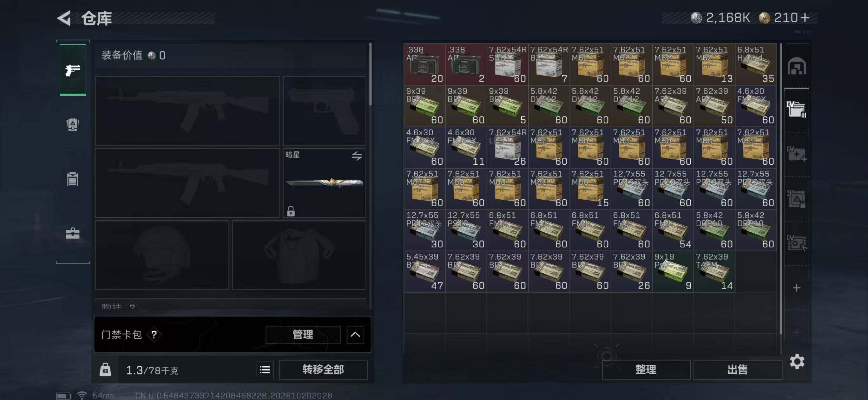This screenshot has height=400, width=868.
Task: Click the 管理 button for keycard pack
Action: [x=303, y=335]
